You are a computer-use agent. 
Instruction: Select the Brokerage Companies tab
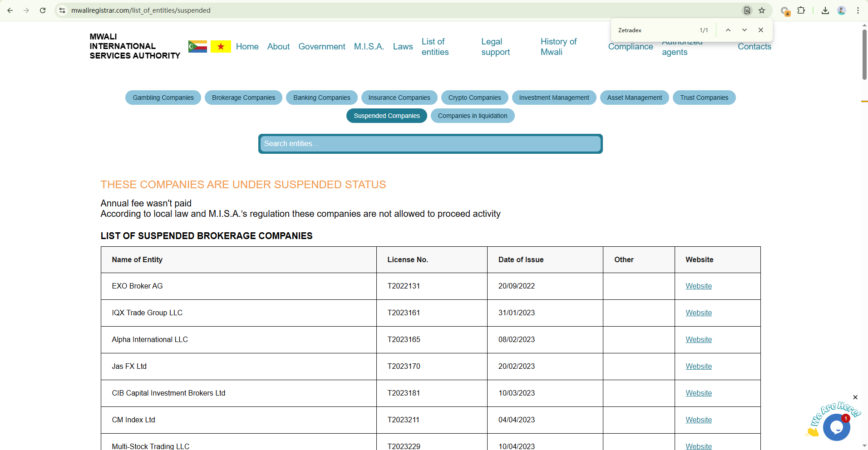point(243,98)
